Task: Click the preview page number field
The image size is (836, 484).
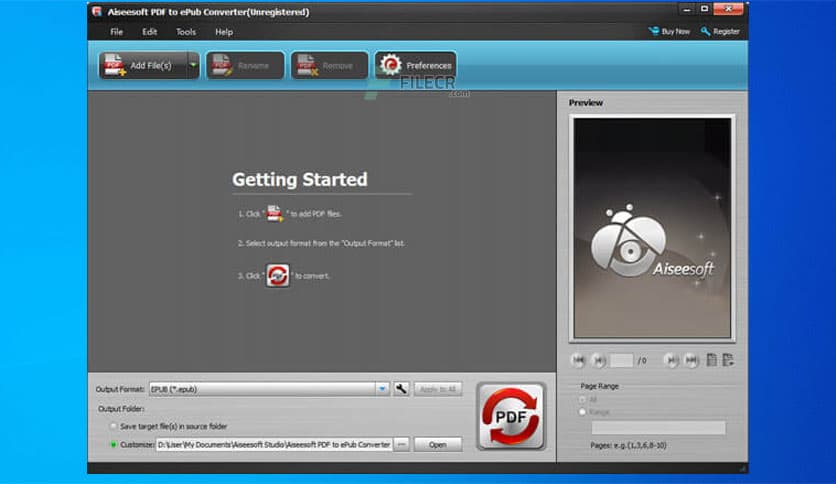Action: pyautogui.click(x=622, y=361)
